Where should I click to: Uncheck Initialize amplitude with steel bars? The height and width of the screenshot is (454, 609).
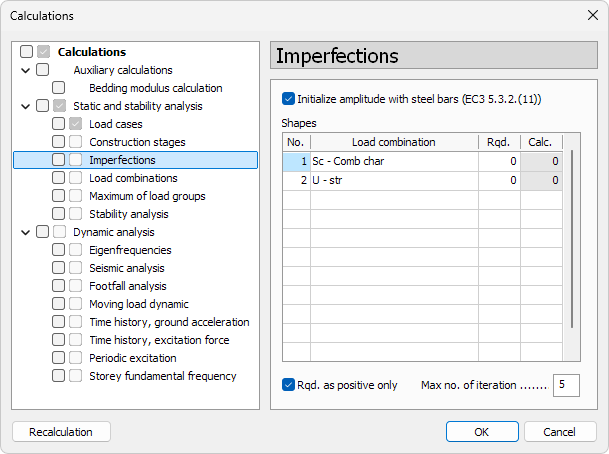(289, 99)
